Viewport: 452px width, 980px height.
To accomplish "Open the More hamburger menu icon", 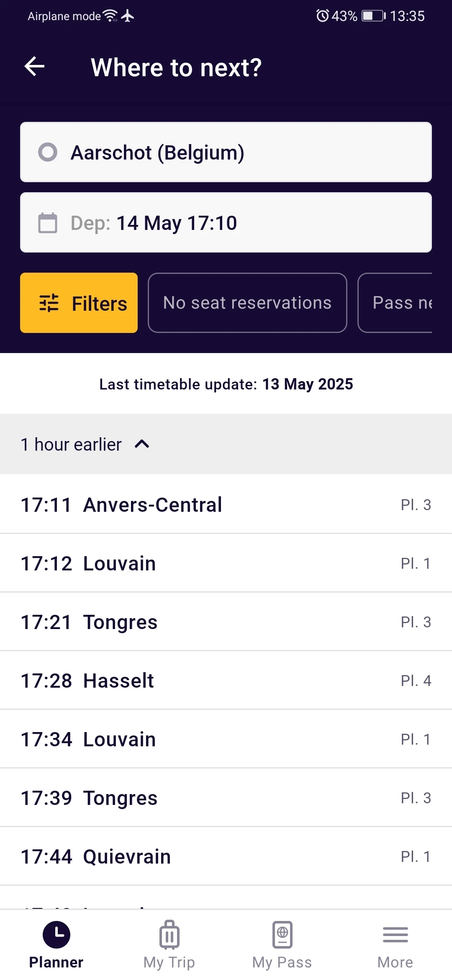I will pyautogui.click(x=395, y=935).
